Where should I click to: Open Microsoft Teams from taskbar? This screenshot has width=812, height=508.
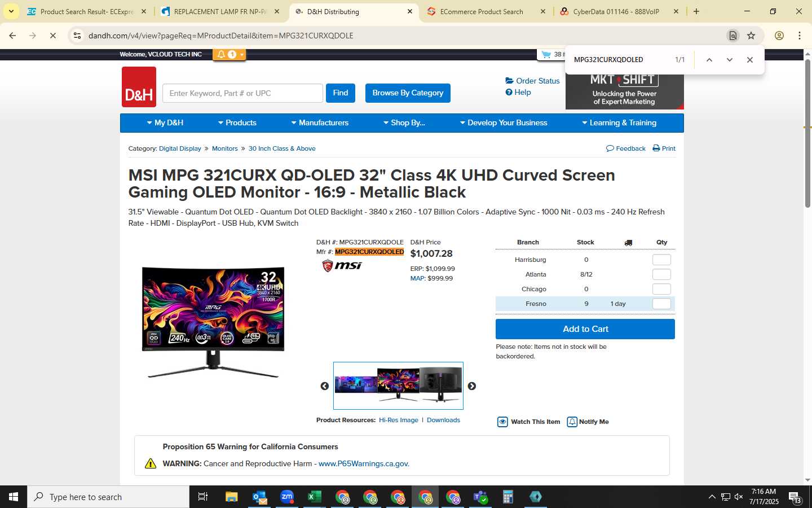tap(480, 497)
